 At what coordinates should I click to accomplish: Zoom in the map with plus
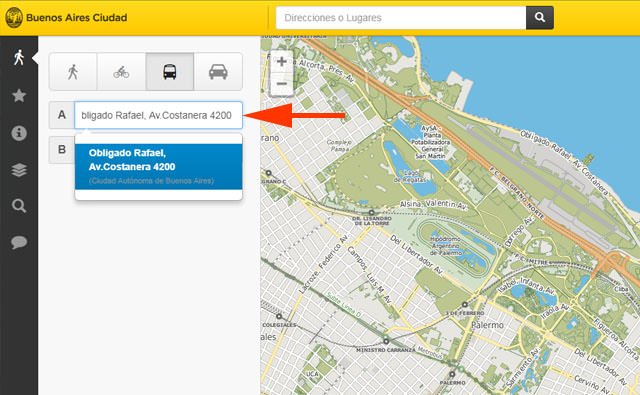[x=282, y=62]
